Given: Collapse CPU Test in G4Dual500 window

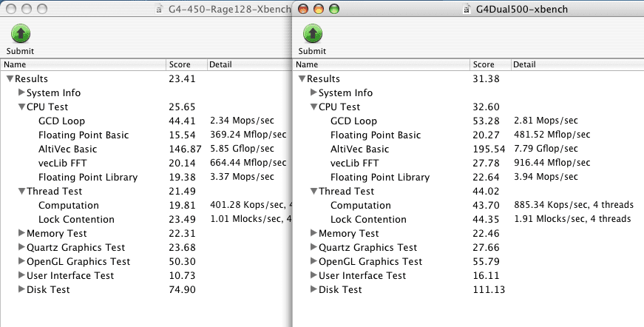Looking at the screenshot, I should click(313, 107).
